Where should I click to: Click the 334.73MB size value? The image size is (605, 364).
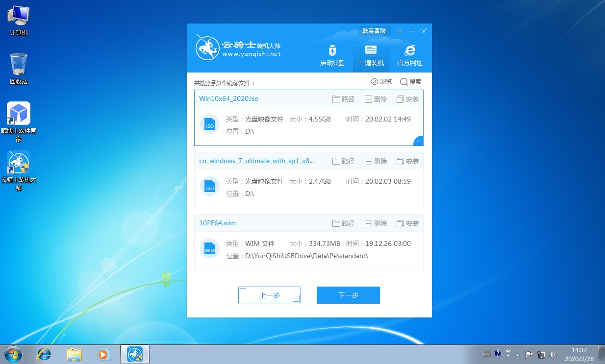point(324,243)
